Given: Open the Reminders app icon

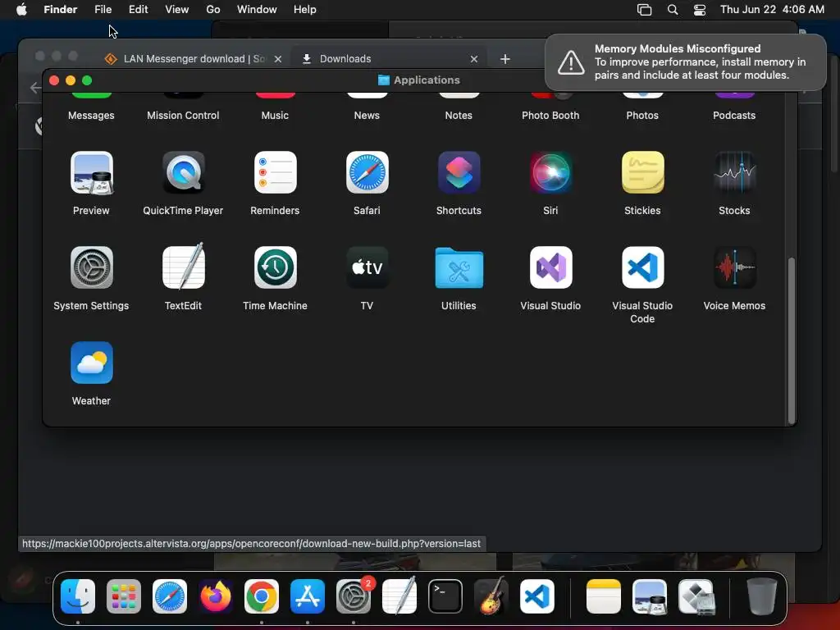Looking at the screenshot, I should [x=276, y=172].
